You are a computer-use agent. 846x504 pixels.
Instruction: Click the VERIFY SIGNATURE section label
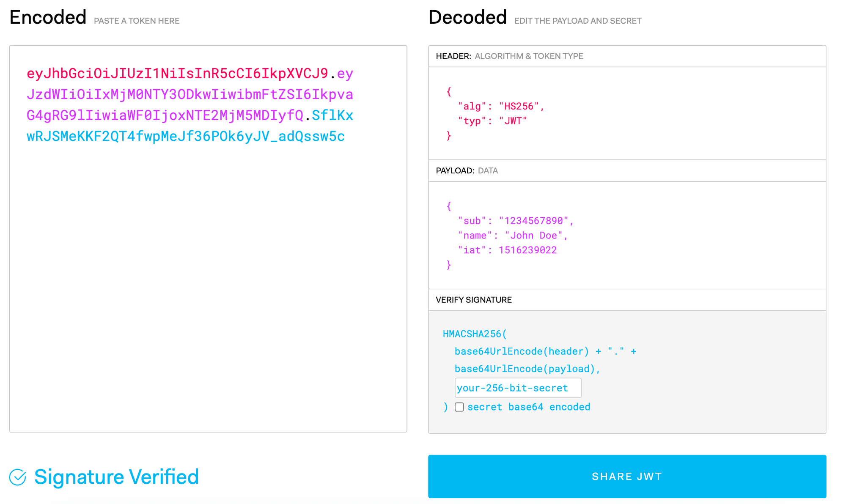click(x=474, y=299)
